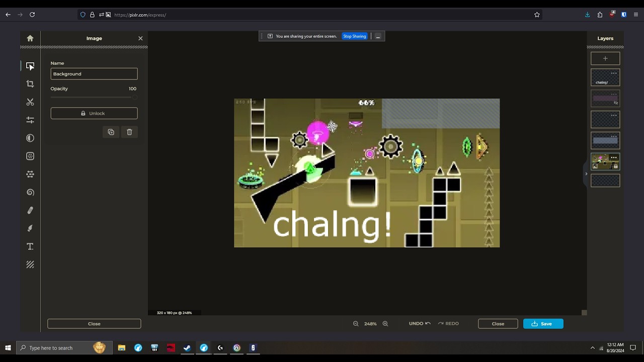Open options for the game screenshot layer

614,157
